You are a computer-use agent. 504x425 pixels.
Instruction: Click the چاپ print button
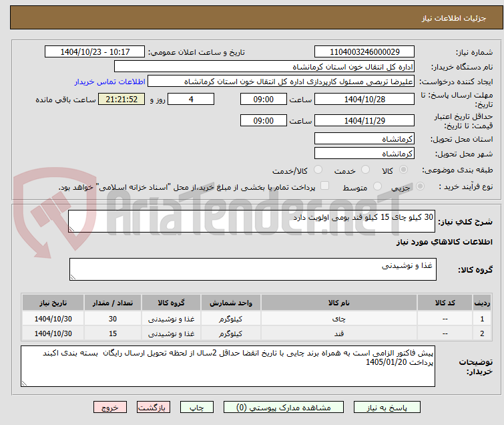coord(197,408)
